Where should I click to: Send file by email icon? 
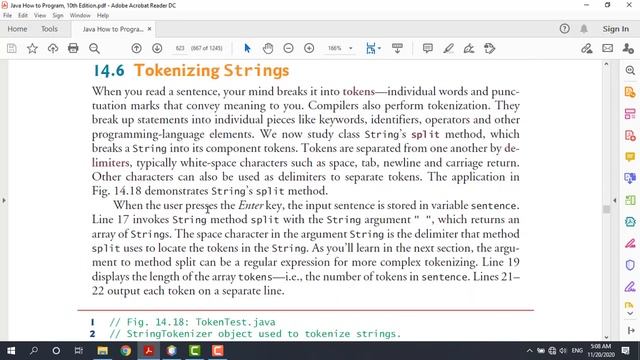tap(607, 48)
